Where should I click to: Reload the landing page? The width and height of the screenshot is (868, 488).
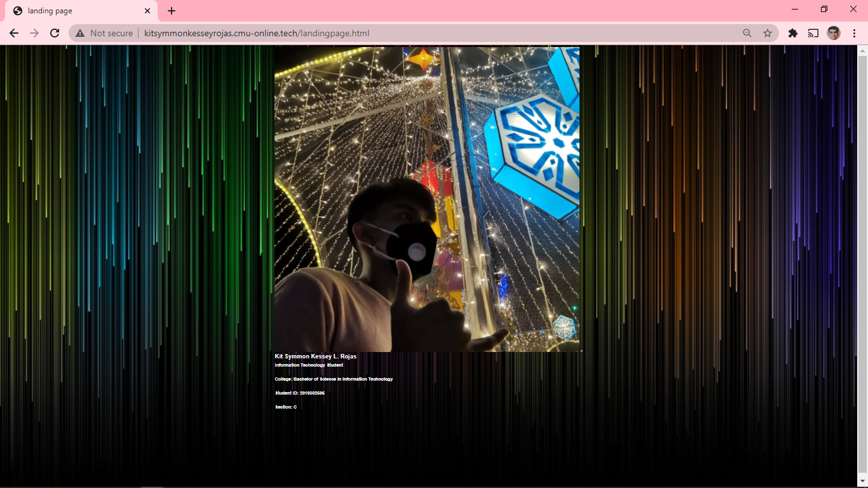(x=55, y=33)
